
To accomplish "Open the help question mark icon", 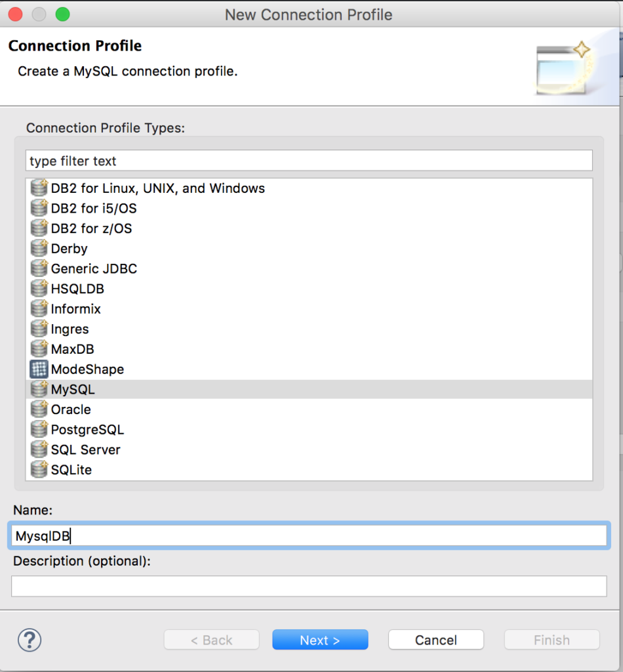I will pyautogui.click(x=30, y=640).
